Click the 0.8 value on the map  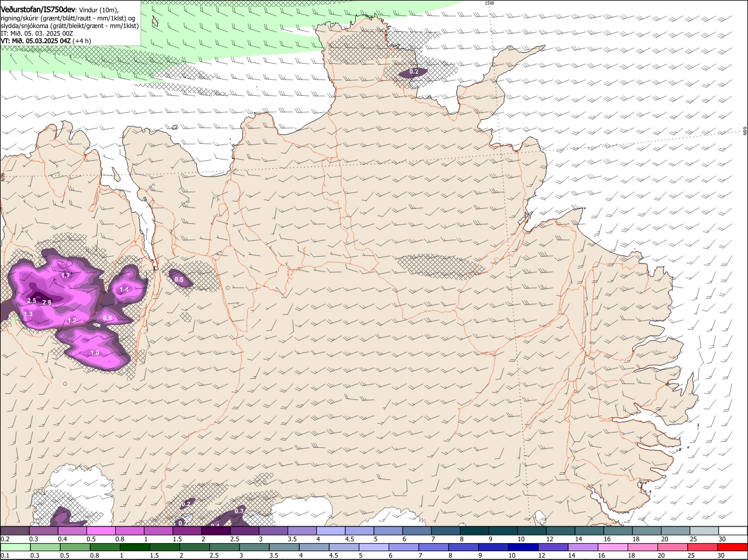click(x=108, y=318)
